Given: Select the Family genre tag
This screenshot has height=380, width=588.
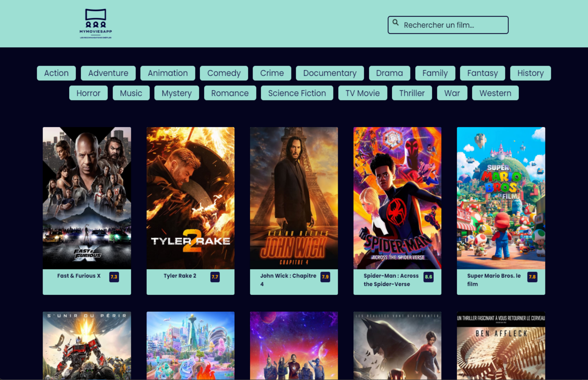Looking at the screenshot, I should (435, 73).
